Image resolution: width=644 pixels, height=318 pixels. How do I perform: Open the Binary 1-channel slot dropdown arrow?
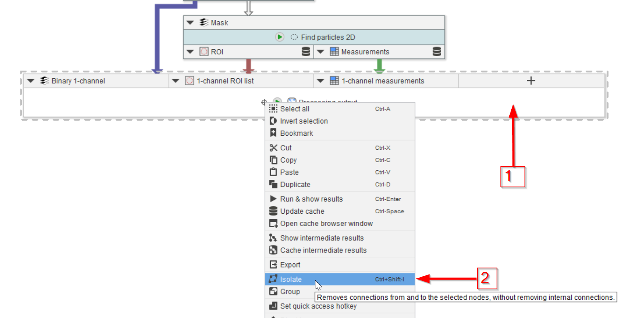pos(31,81)
